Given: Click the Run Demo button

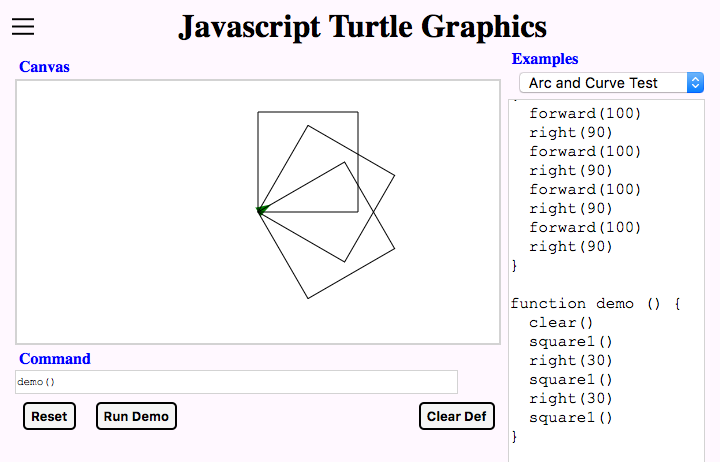Looking at the screenshot, I should click(x=136, y=416).
